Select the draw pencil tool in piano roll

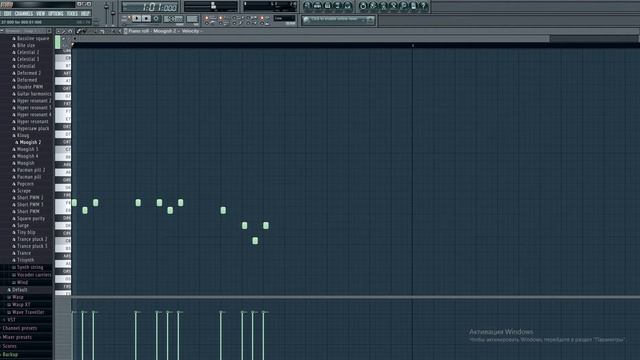[79, 31]
